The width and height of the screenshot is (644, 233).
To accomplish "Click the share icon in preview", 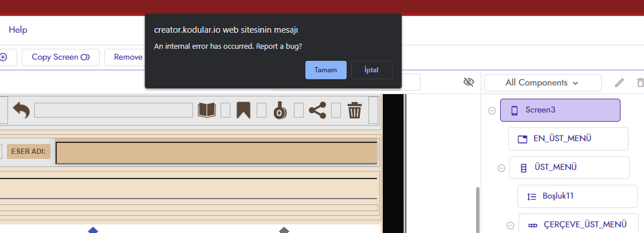I will click(x=317, y=110).
